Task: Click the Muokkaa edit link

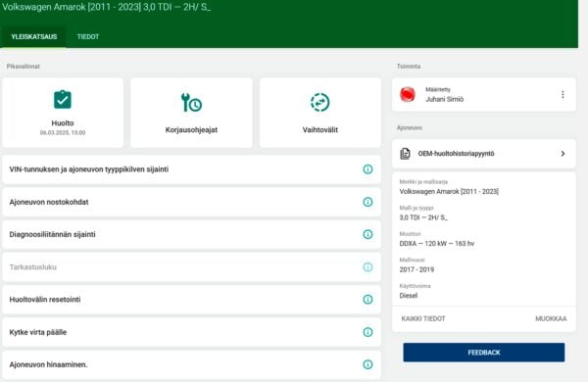Action: pyautogui.click(x=551, y=318)
